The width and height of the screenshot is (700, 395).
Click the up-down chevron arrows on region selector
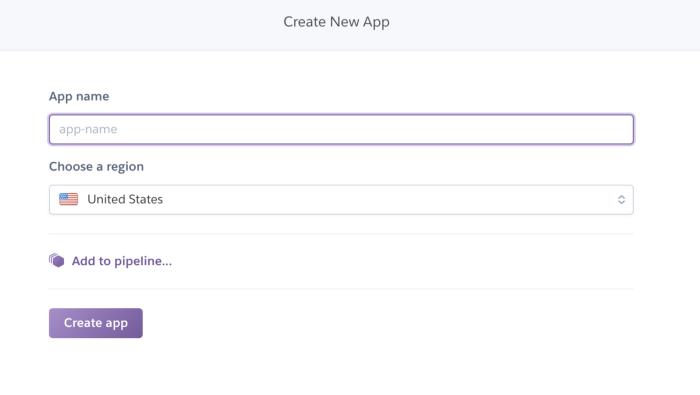621,200
